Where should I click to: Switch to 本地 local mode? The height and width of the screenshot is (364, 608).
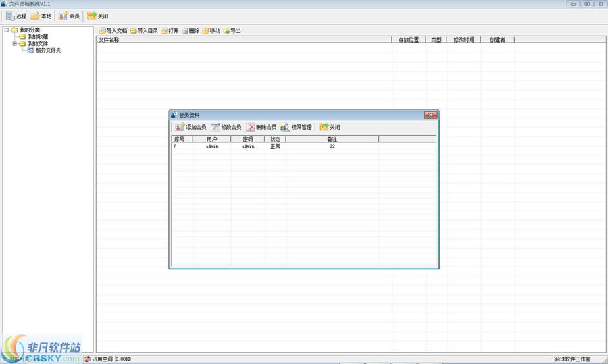point(41,16)
